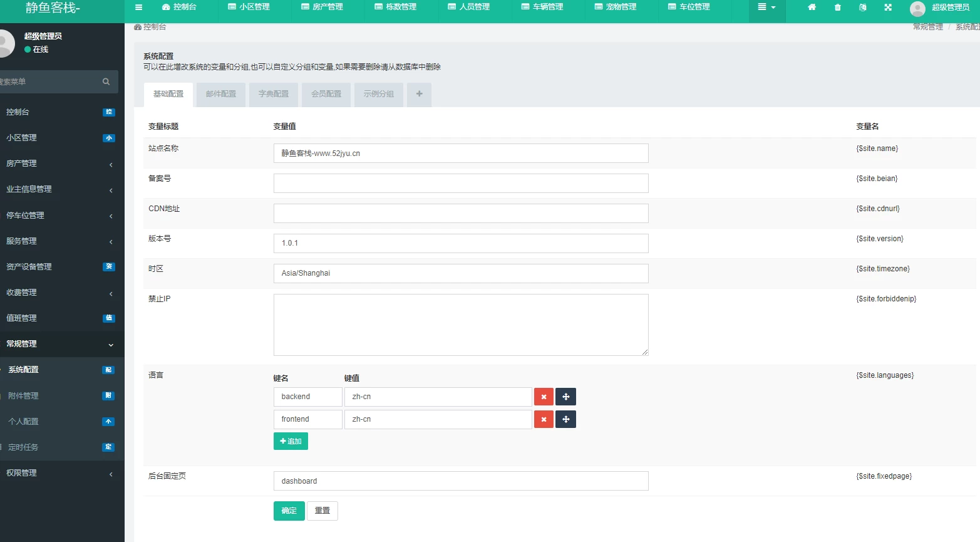Viewport: 980px width, 542px height.
Task: Remove the frontend language entry
Action: (544, 419)
